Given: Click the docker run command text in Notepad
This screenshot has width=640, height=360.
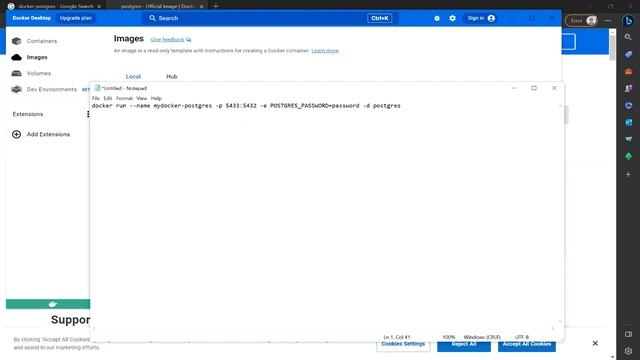Looking at the screenshot, I should (x=246, y=106).
